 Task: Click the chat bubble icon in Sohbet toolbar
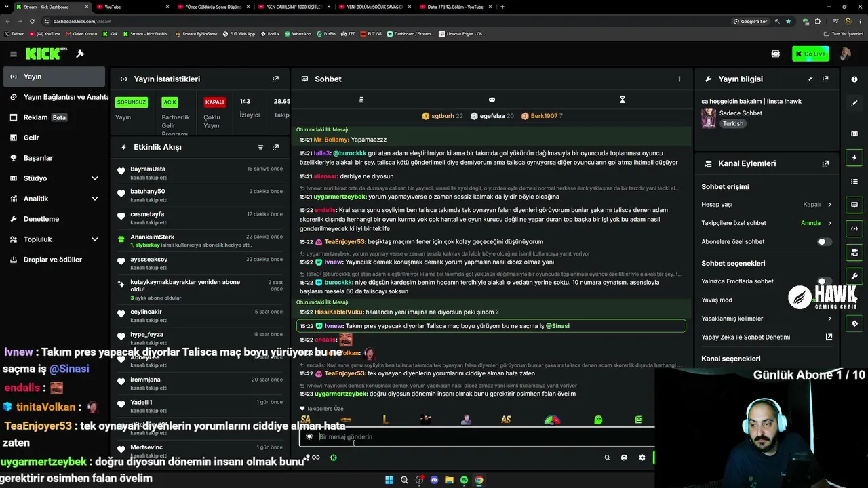point(492,100)
